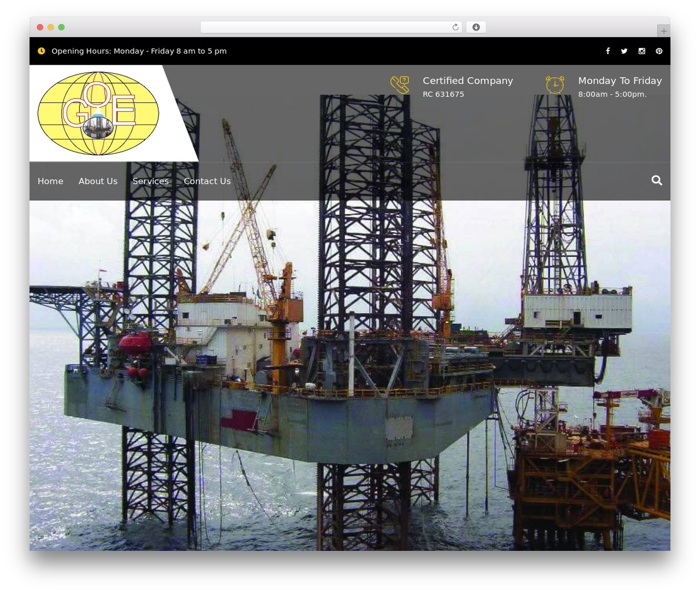Click the green maximize window button

click(61, 27)
